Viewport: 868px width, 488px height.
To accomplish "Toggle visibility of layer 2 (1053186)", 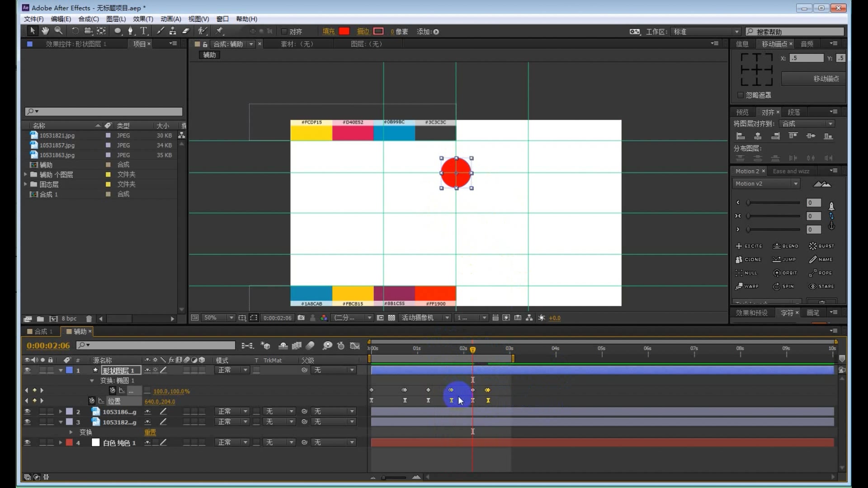I will coord(27,411).
